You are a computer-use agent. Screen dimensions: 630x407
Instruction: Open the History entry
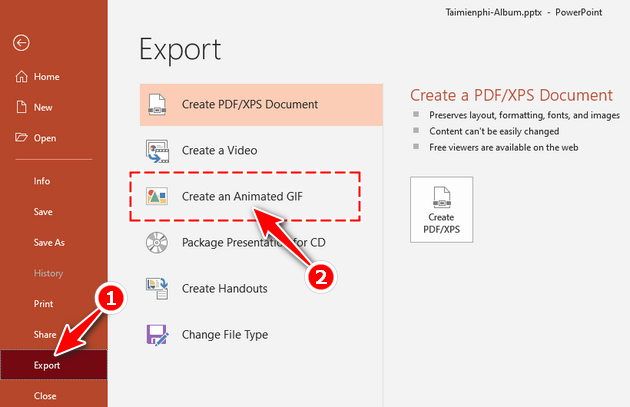(54, 273)
